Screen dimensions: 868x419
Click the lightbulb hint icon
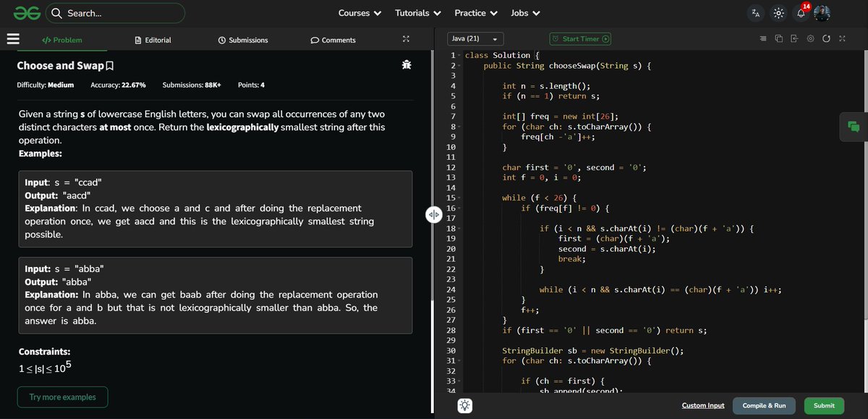click(x=466, y=406)
